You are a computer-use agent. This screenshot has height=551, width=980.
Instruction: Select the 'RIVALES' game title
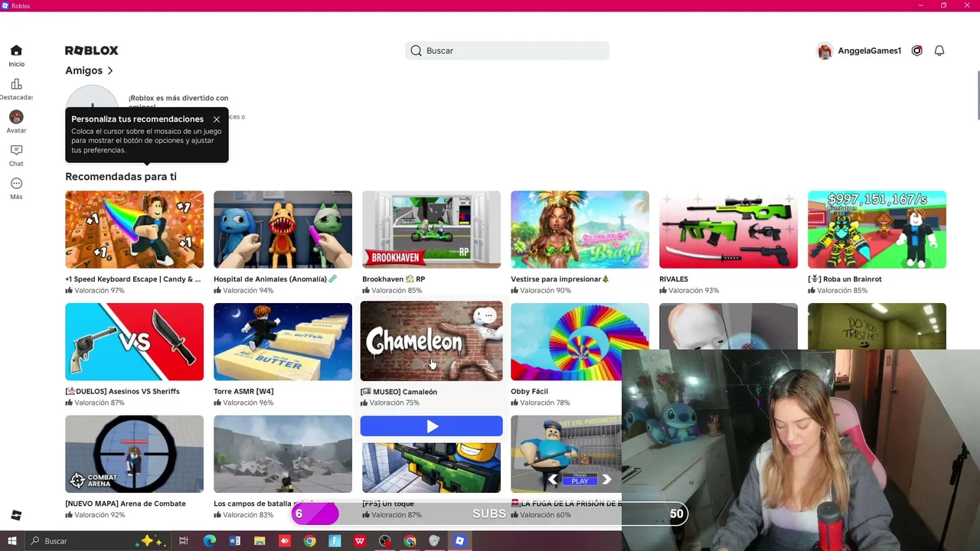click(674, 279)
